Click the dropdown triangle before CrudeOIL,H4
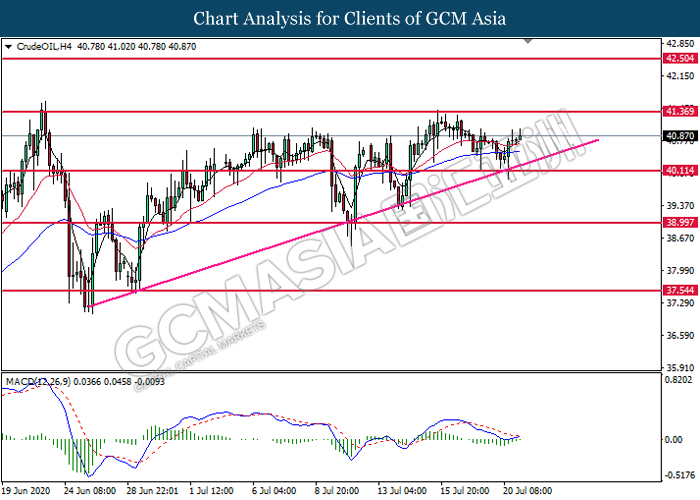 coord(8,47)
